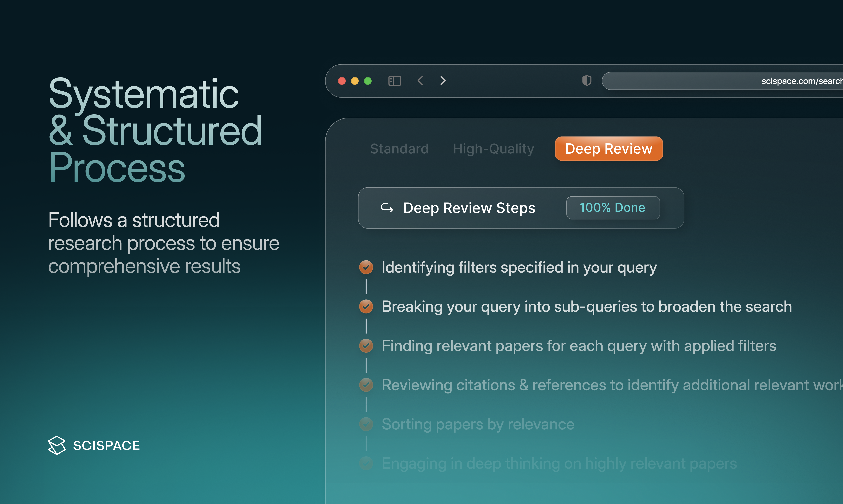The width and height of the screenshot is (843, 504).
Task: Click the green fullscreen window dot
Action: coord(368,81)
